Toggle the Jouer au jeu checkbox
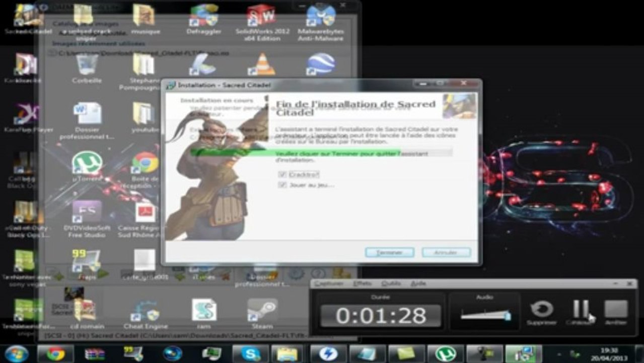 [x=282, y=185]
